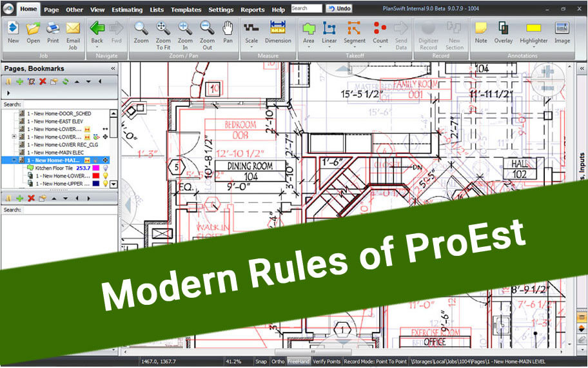Image resolution: width=588 pixels, height=368 pixels.
Task: Click the ribbon Search input field
Action: 306,8
